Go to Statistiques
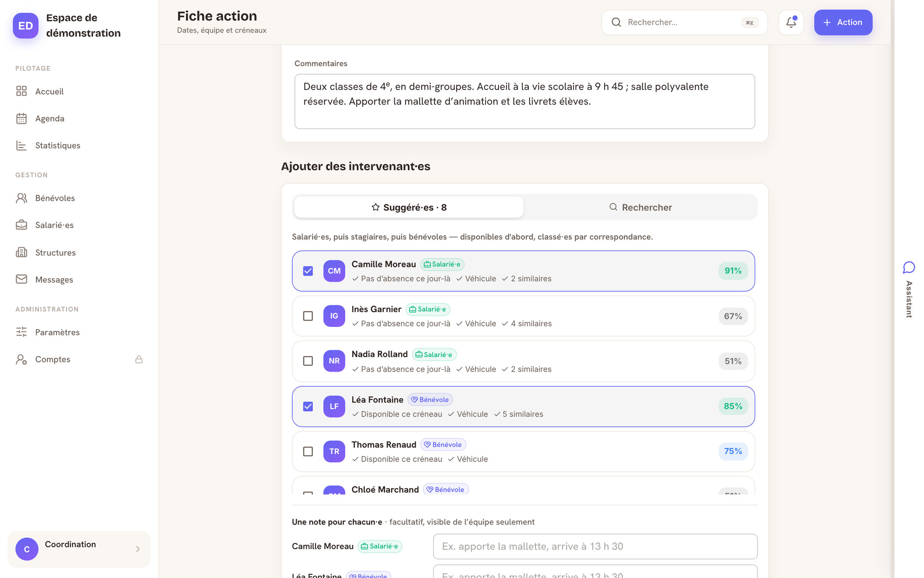 coord(79,145)
